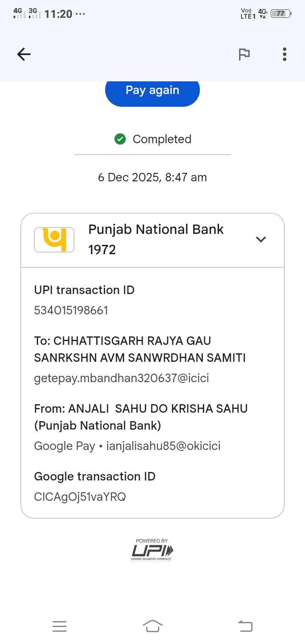
Task: Tap the Punjab National Bank logo
Action: [x=54, y=240]
